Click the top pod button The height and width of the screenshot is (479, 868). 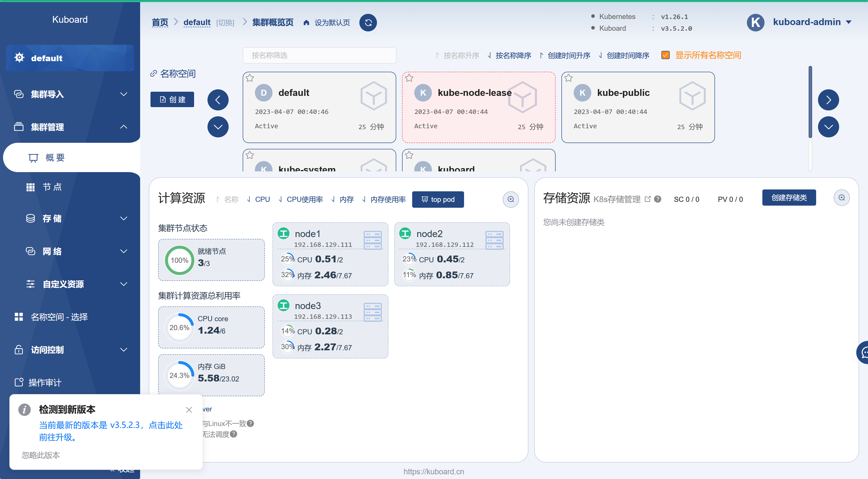pos(438,200)
